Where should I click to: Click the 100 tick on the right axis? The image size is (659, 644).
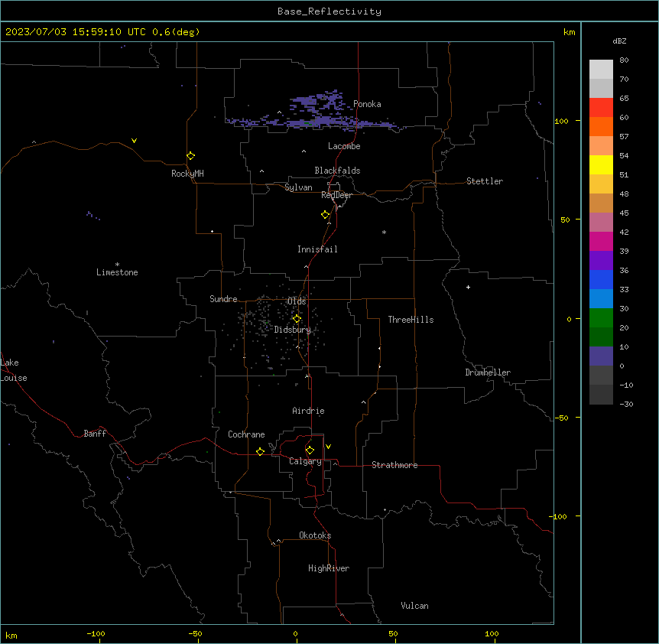click(561, 121)
